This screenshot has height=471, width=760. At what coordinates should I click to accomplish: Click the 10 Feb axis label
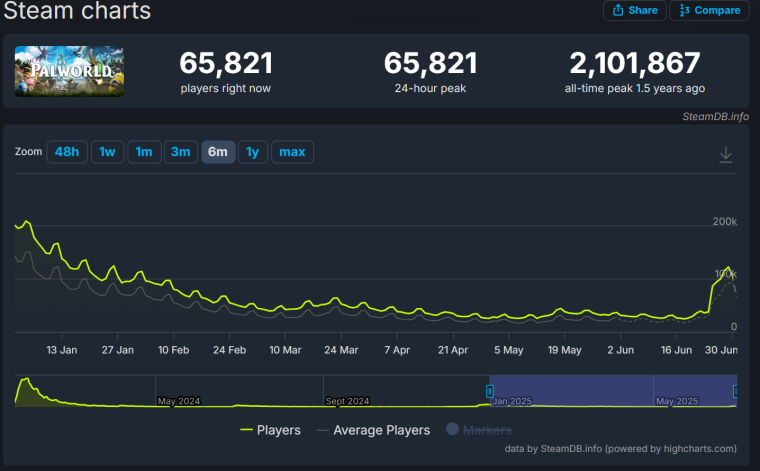(174, 350)
